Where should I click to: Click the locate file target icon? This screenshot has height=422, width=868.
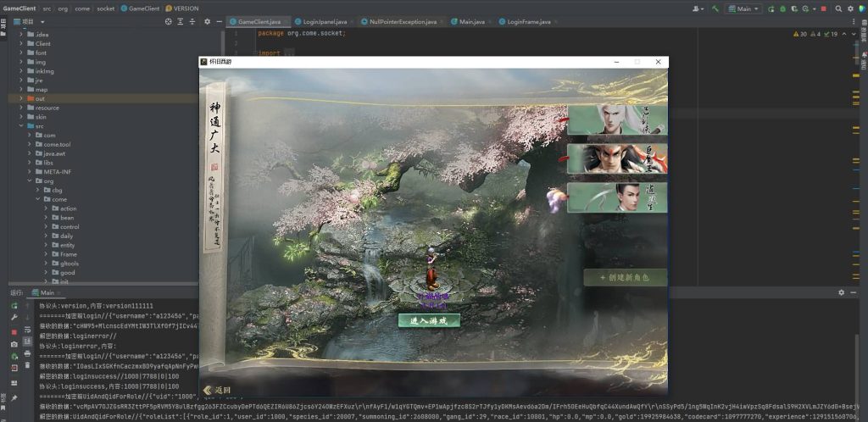[168, 21]
